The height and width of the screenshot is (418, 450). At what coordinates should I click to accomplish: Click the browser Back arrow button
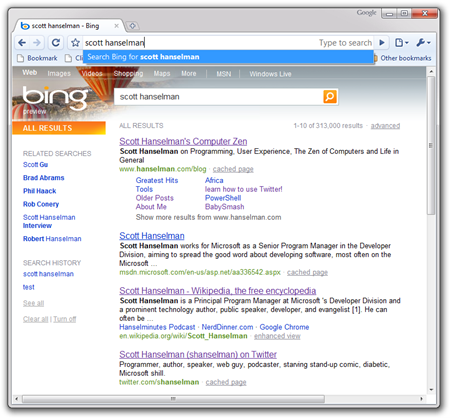pos(22,43)
